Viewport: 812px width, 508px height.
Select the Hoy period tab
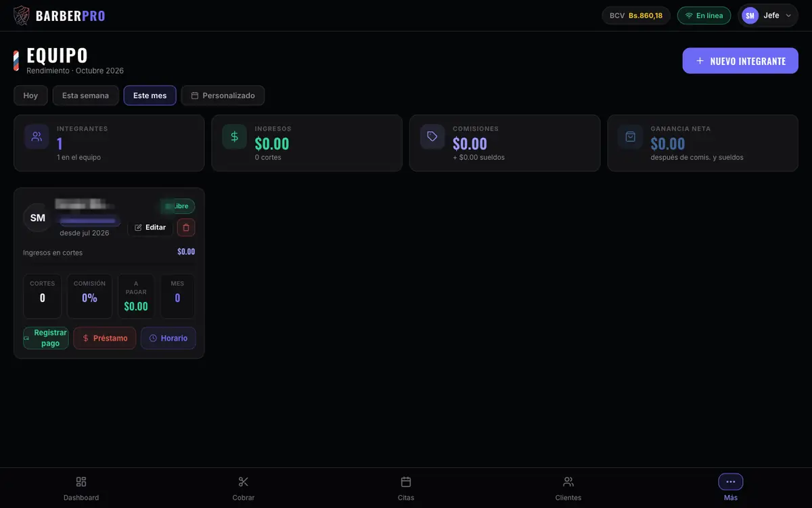point(30,96)
